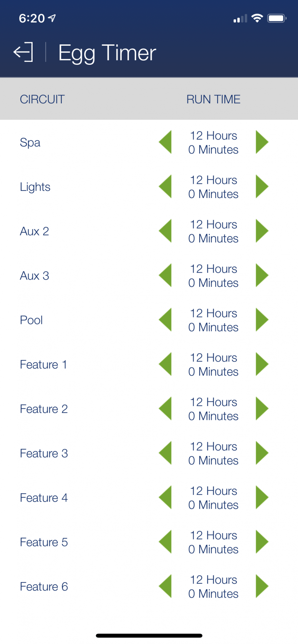Increase Feature 4 run time with right arrow

262,497
